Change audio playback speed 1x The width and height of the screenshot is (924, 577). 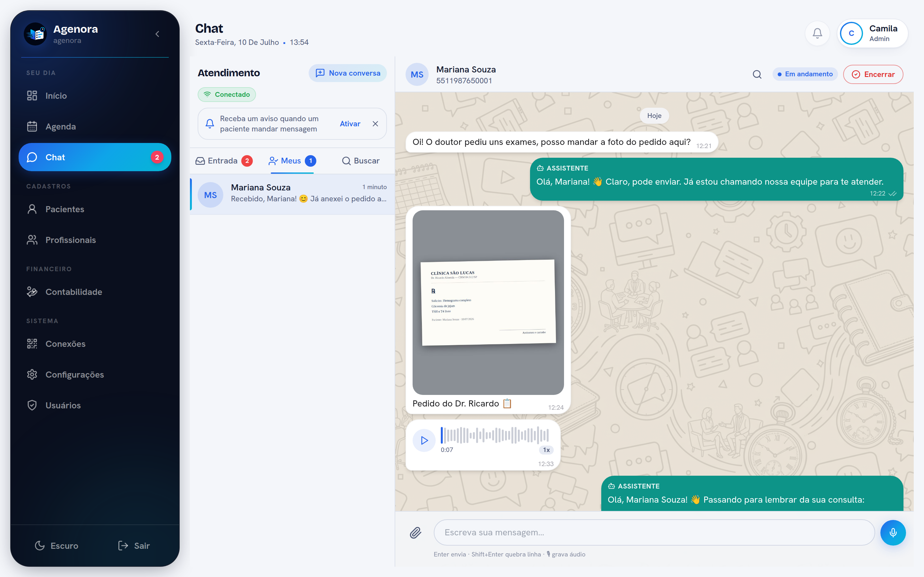click(546, 450)
